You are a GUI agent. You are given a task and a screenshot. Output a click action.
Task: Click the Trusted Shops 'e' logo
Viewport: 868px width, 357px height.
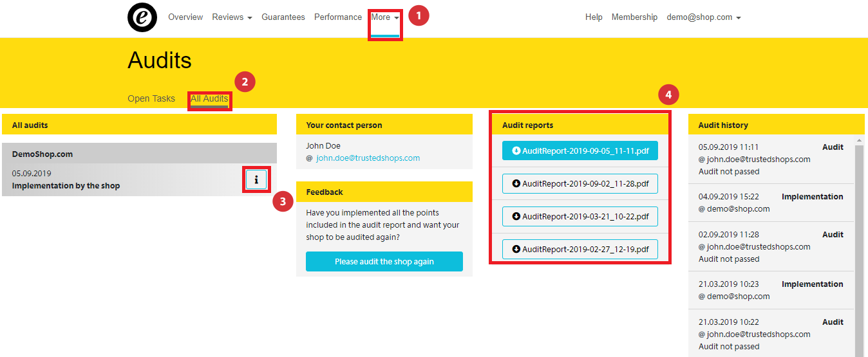coord(142,17)
